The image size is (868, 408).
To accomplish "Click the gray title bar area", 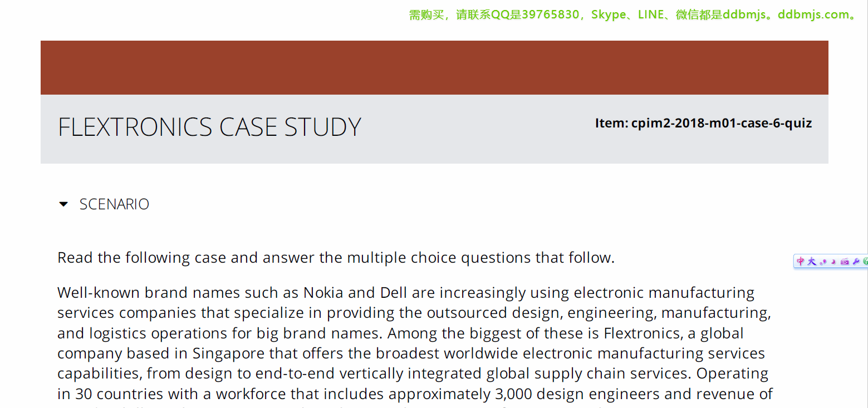I will 473,145.
